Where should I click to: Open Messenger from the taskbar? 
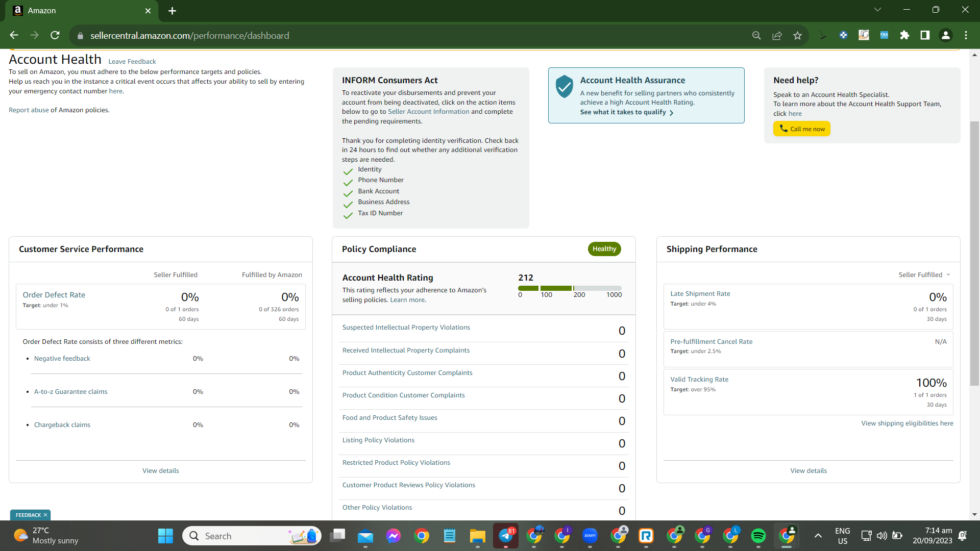(x=394, y=536)
